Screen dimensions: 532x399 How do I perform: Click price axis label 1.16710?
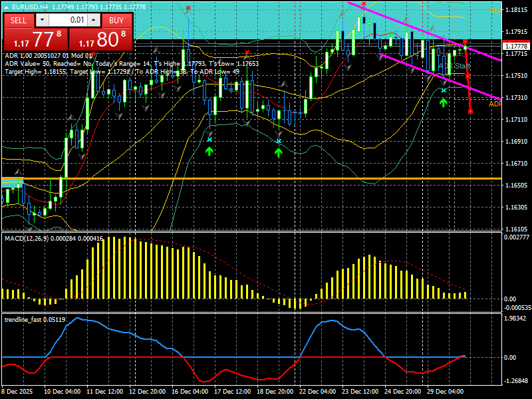click(x=517, y=163)
